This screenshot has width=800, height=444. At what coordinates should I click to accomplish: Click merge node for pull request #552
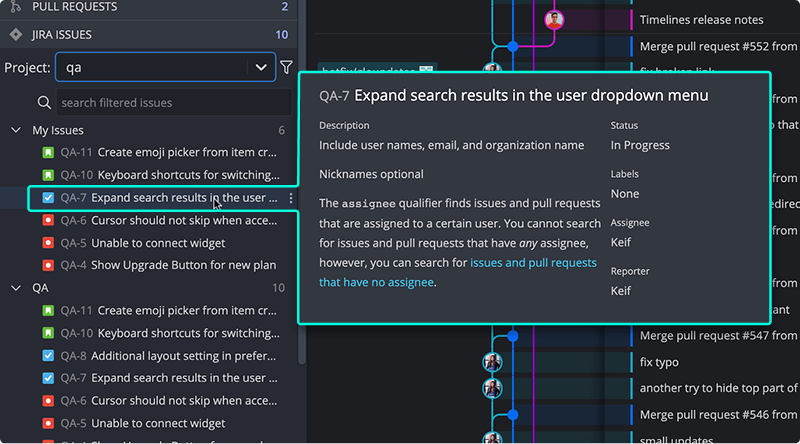(513, 46)
